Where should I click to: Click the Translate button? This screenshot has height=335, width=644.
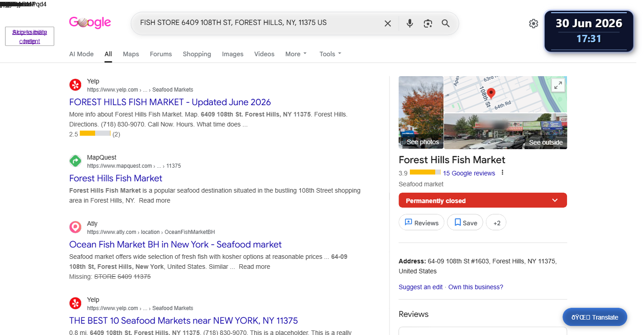click(595, 317)
